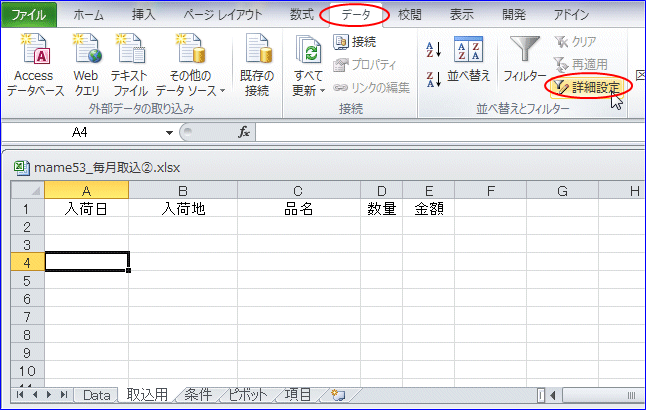Click cell with 入荷地
This screenshot has height=410, width=646.
(x=183, y=209)
